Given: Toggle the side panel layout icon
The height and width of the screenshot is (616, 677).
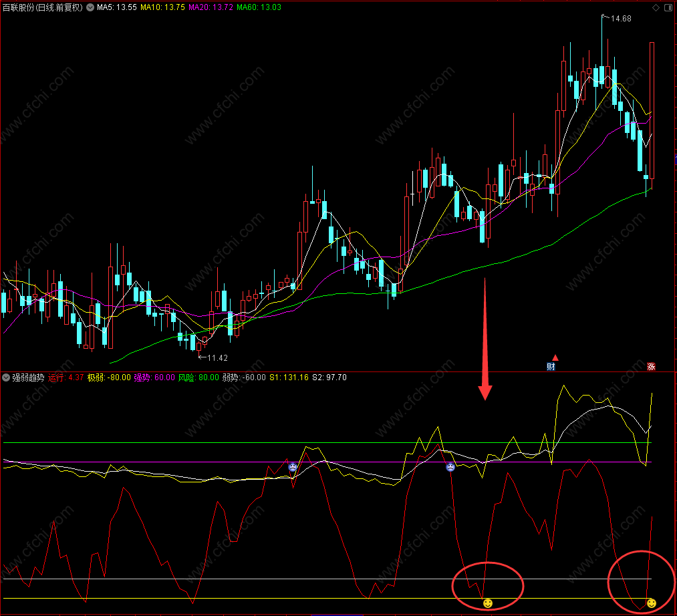Looking at the screenshot, I should pos(668,8).
